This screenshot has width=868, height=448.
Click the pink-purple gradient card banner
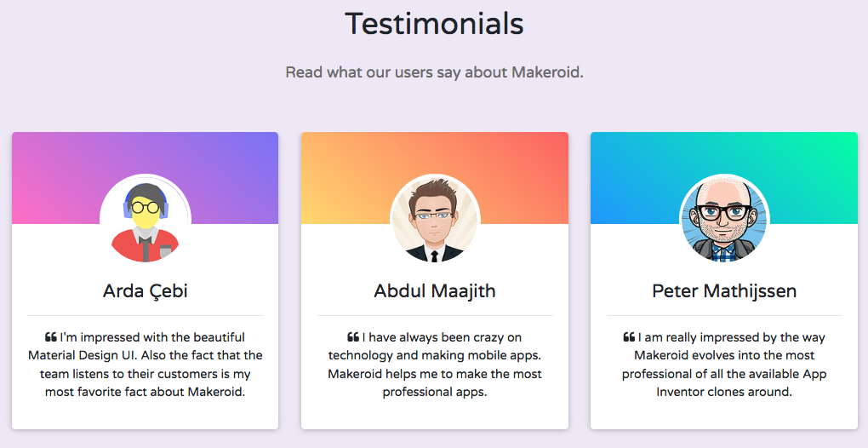coord(51,170)
